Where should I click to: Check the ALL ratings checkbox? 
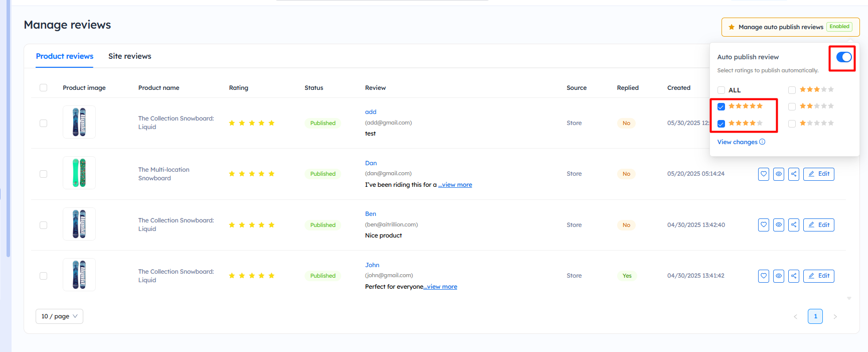(x=721, y=90)
